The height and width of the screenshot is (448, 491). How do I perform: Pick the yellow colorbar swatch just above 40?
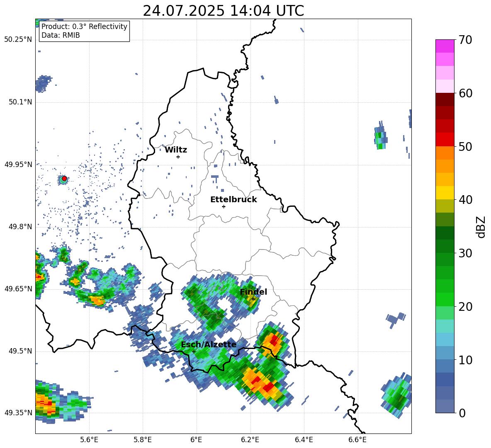point(445,193)
